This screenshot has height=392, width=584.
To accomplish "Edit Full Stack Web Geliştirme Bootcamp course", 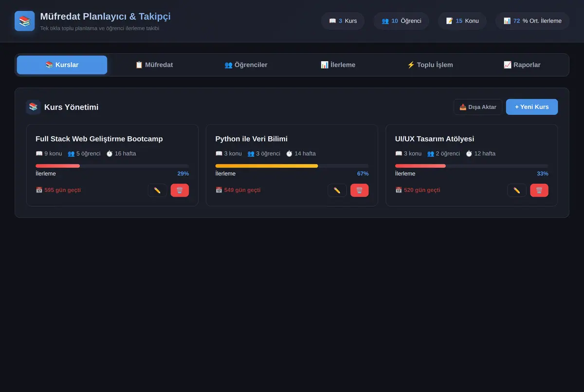I will (x=157, y=190).
